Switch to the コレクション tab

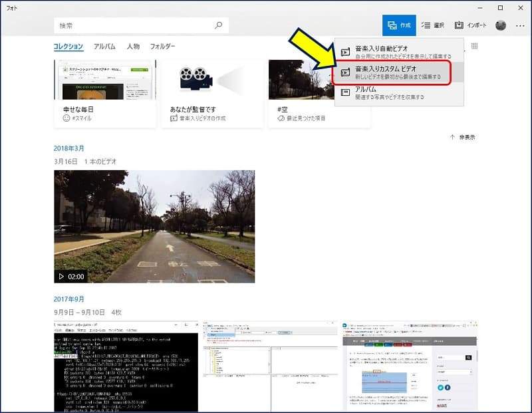[68, 47]
